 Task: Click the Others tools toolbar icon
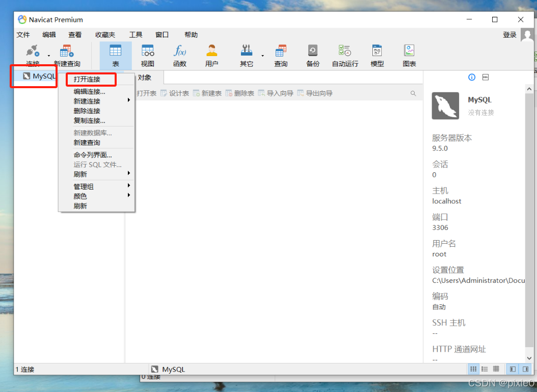point(246,51)
